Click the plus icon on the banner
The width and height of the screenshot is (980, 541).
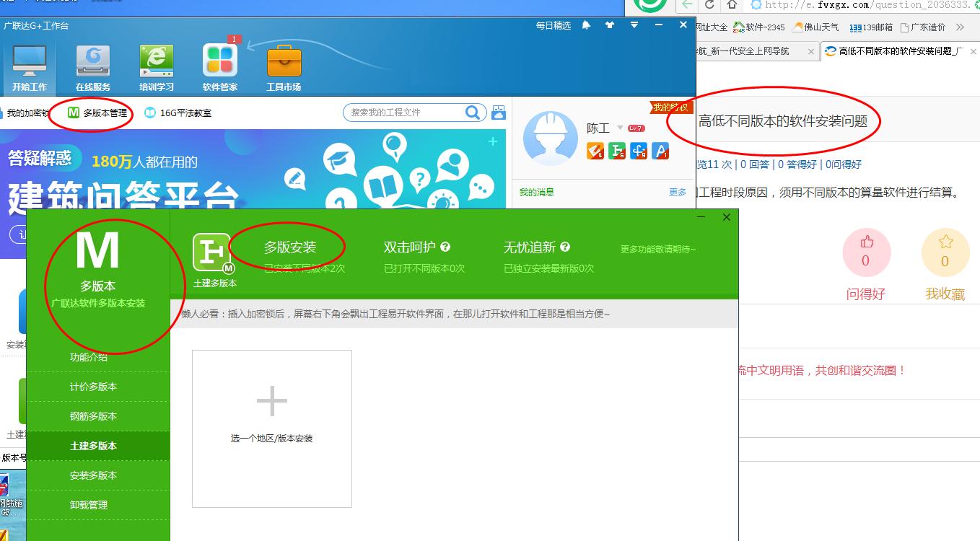pos(493,141)
